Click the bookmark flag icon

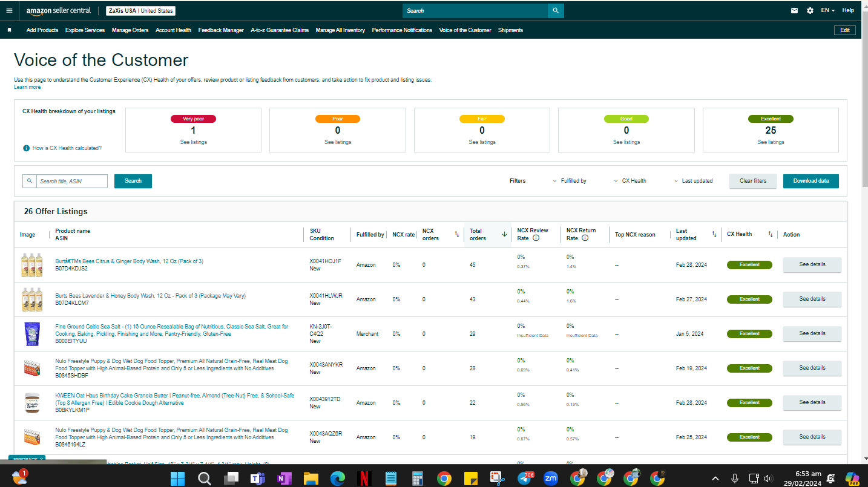point(9,30)
